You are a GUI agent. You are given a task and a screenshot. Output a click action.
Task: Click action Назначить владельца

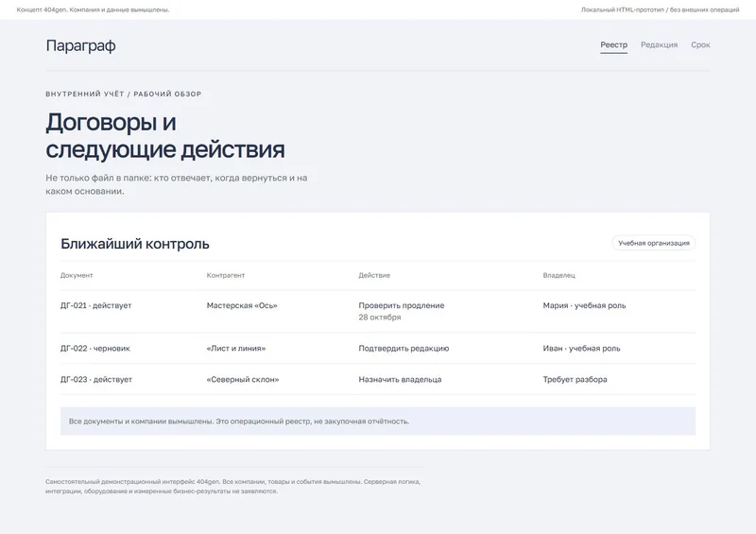click(400, 379)
